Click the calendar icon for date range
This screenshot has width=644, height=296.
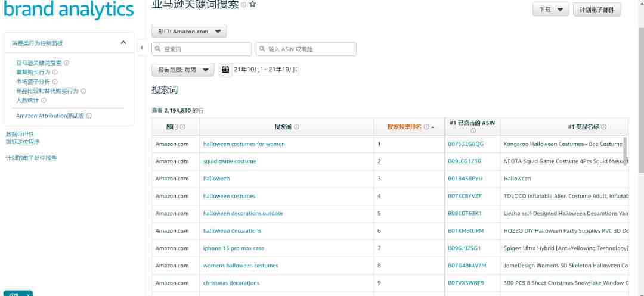pyautogui.click(x=225, y=69)
